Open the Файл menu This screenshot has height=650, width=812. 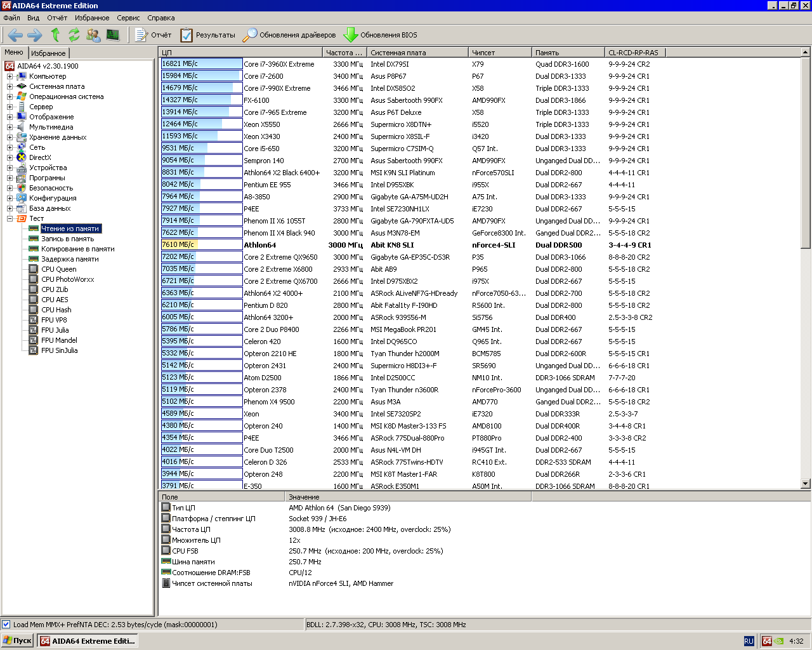pyautogui.click(x=11, y=18)
